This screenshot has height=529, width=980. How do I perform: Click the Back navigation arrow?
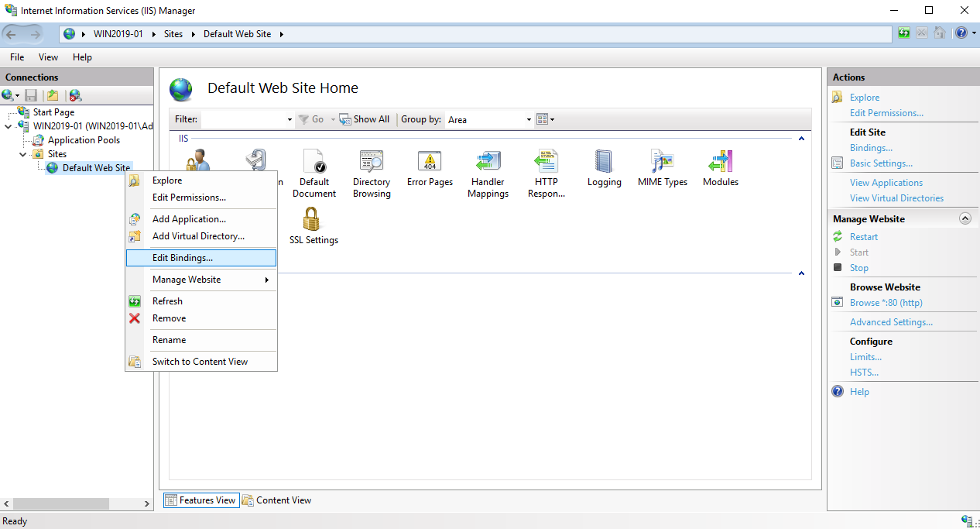[12, 33]
